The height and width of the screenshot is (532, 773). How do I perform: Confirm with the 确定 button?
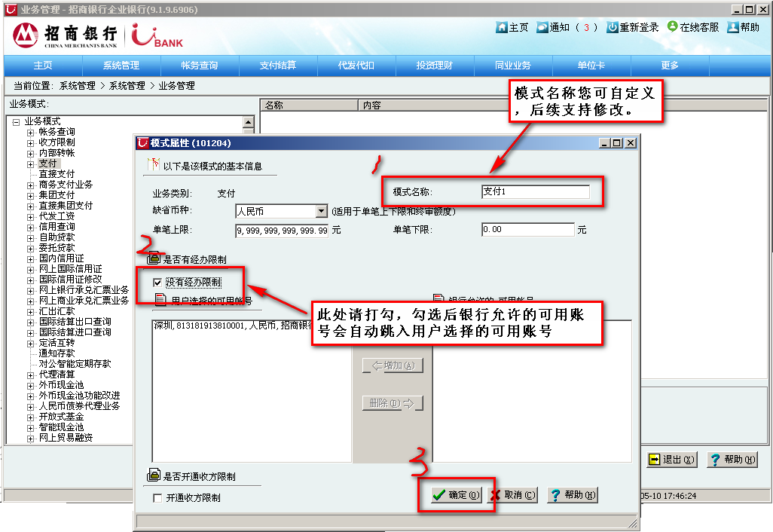456,495
